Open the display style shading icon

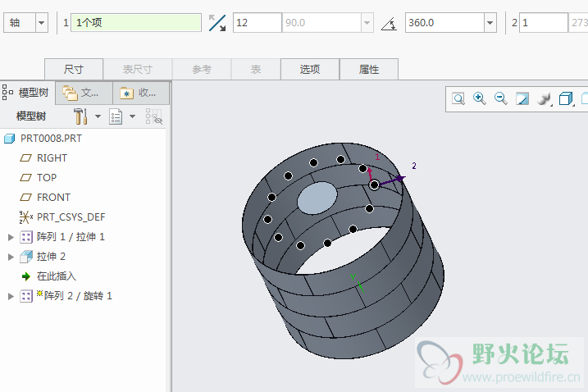(x=544, y=98)
